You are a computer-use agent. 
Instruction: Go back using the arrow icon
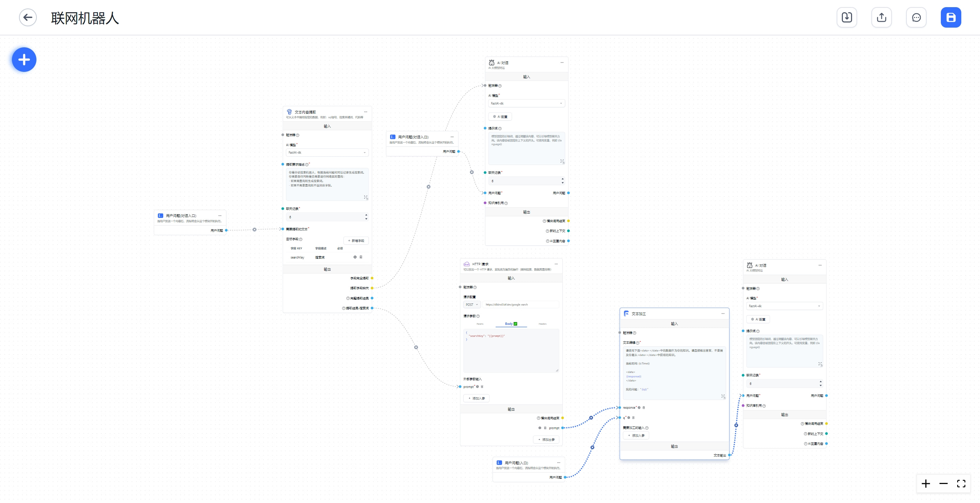(x=28, y=17)
